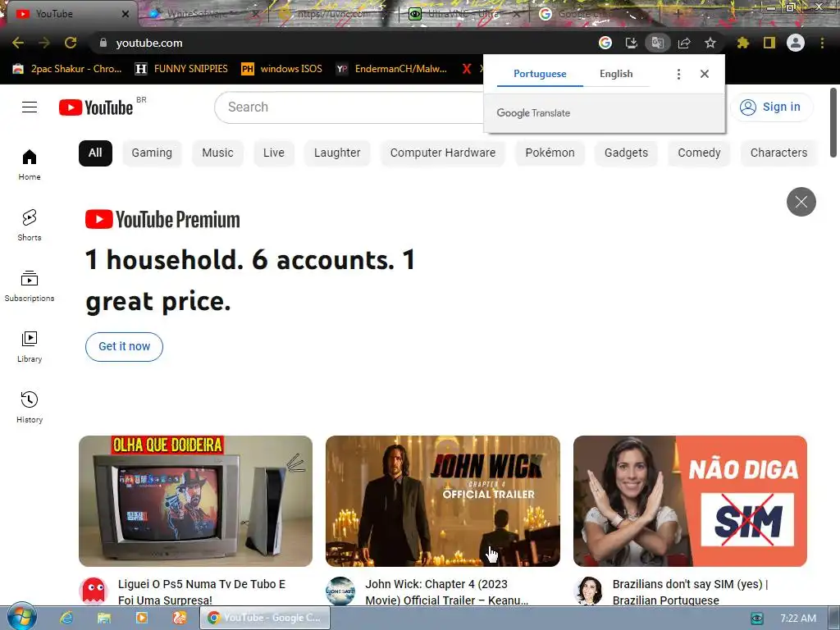
Task: Click into the YouTube Search field
Action: pyautogui.click(x=349, y=107)
